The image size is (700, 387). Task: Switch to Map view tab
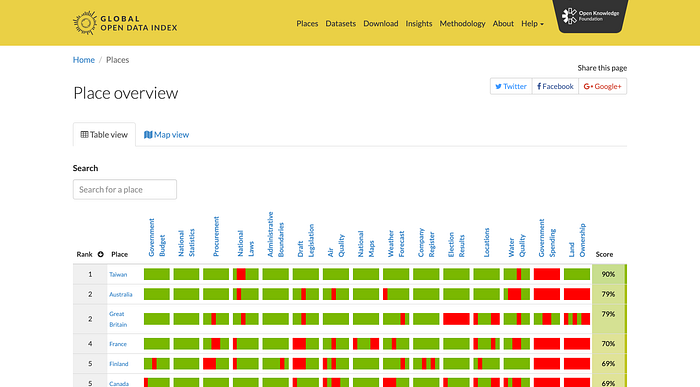[x=167, y=134]
